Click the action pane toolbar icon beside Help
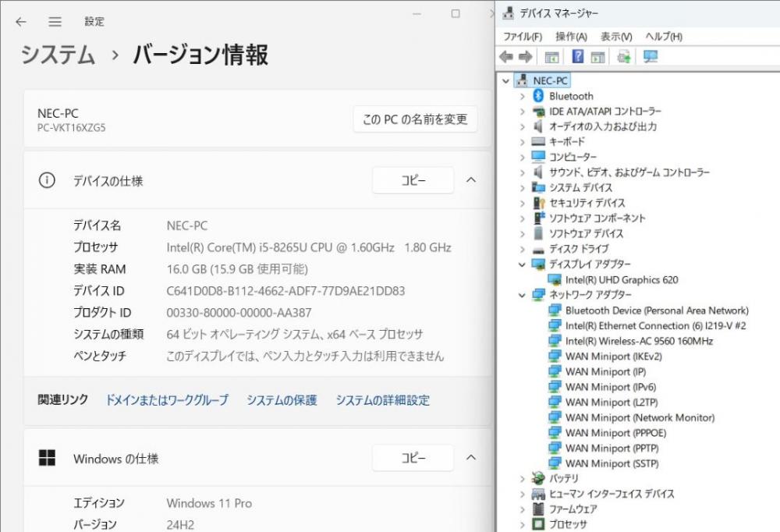The height and width of the screenshot is (532, 780). (x=598, y=57)
